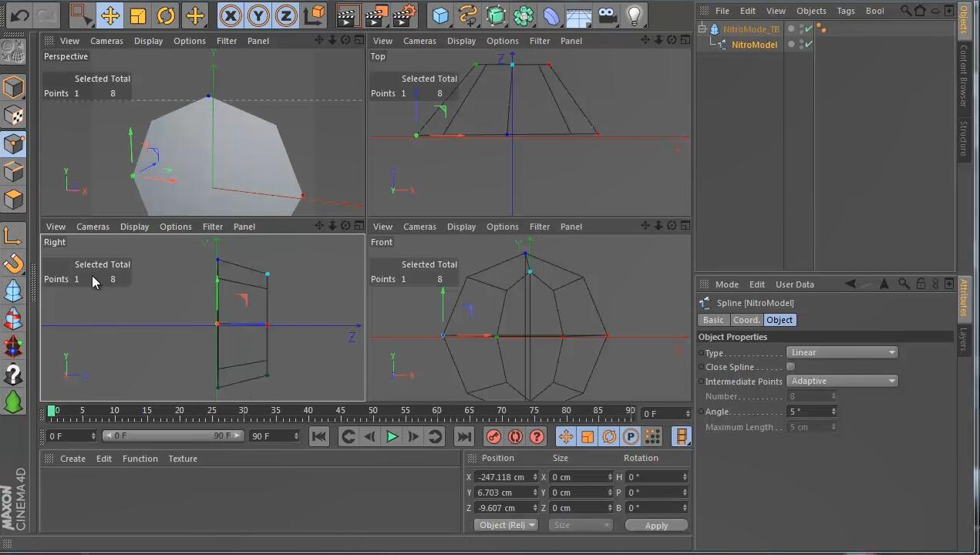Viewport: 980px width, 555px height.
Task: Click the green timeline playhead marker
Action: coord(52,411)
